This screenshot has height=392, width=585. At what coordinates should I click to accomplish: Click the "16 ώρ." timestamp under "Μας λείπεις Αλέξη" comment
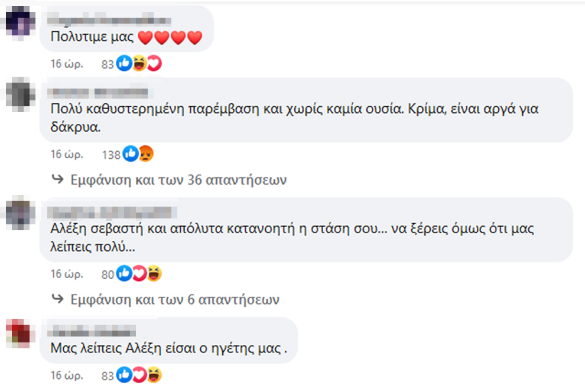tap(66, 375)
